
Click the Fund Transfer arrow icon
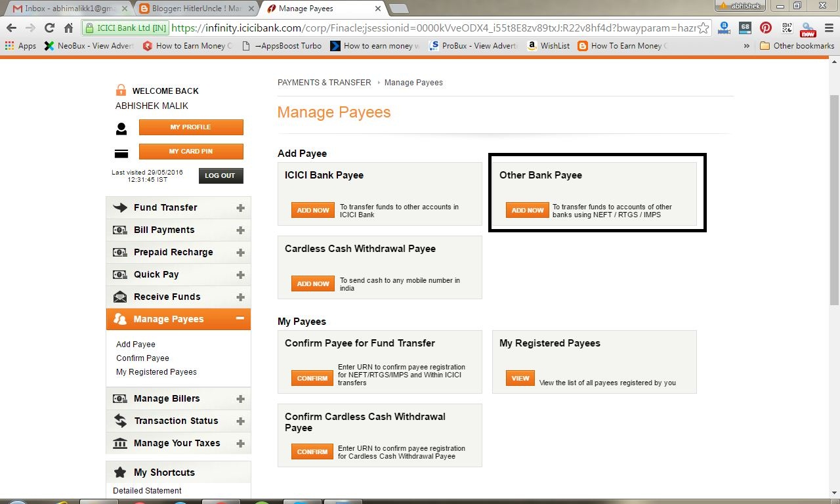pyautogui.click(x=120, y=207)
